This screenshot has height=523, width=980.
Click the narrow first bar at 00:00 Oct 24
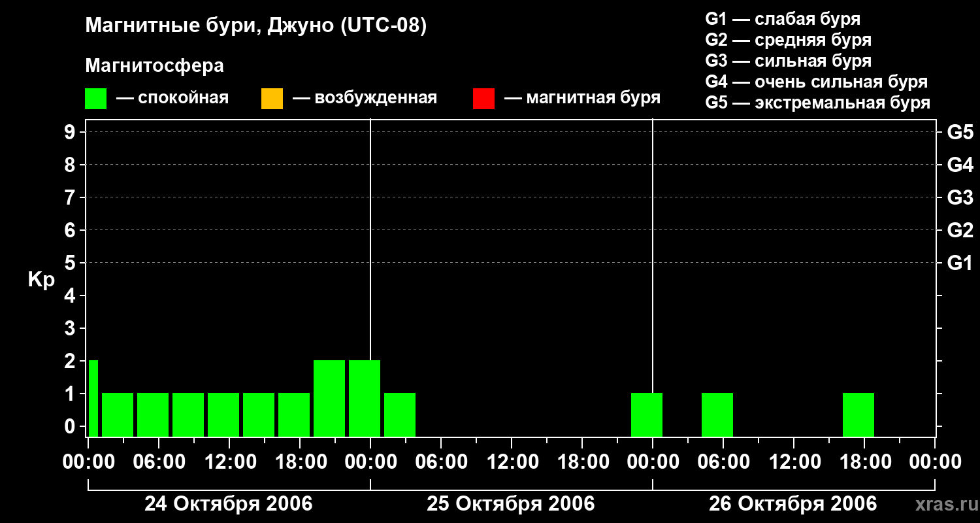[x=93, y=398]
